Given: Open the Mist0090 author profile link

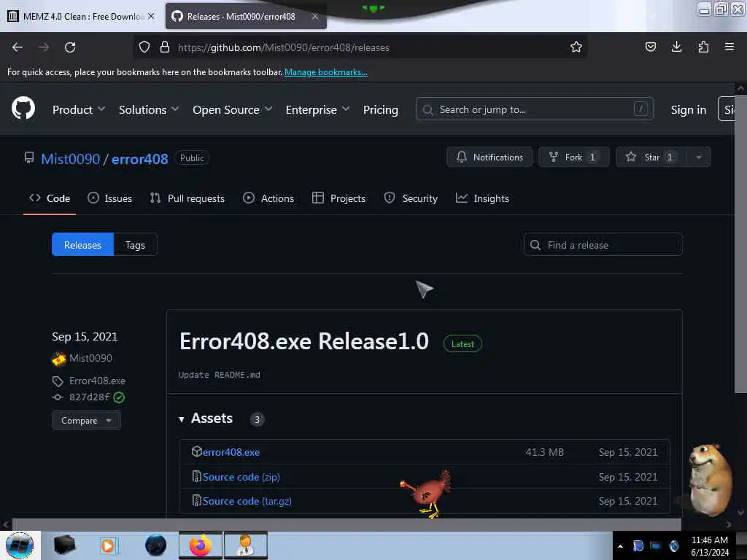Looking at the screenshot, I should click(x=90, y=357).
